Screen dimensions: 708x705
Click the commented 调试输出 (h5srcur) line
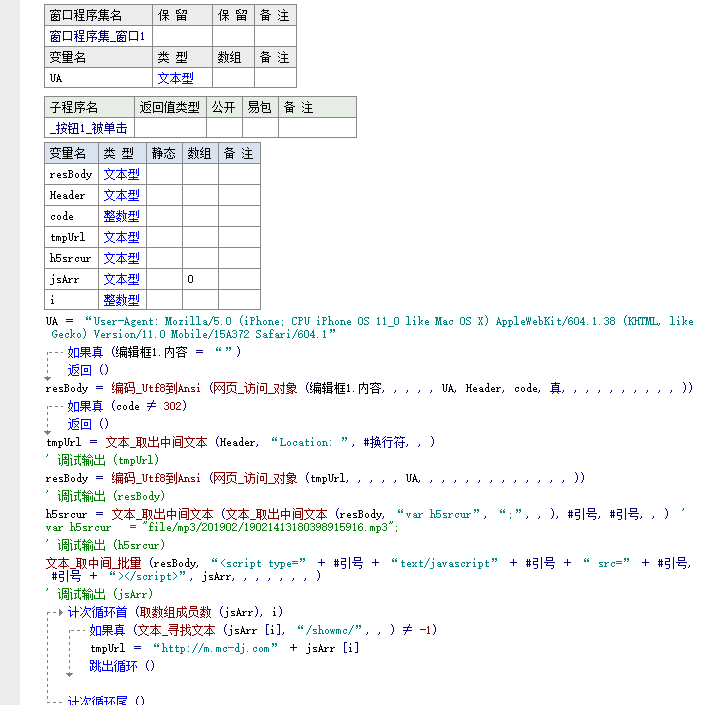(x=106, y=545)
